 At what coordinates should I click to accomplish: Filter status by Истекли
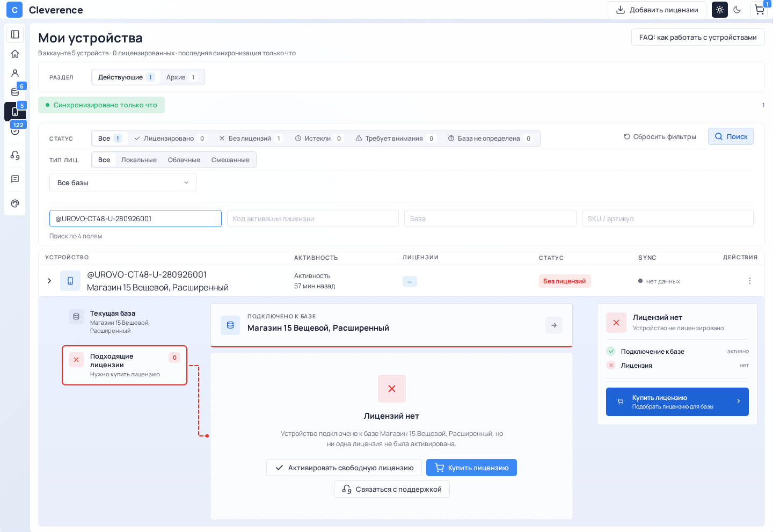pos(318,139)
